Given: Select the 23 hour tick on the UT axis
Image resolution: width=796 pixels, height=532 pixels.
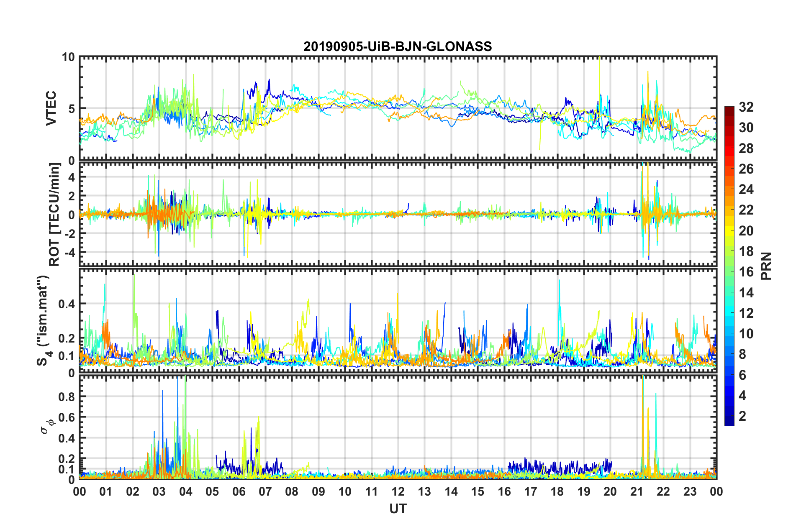Looking at the screenshot, I should (x=690, y=491).
